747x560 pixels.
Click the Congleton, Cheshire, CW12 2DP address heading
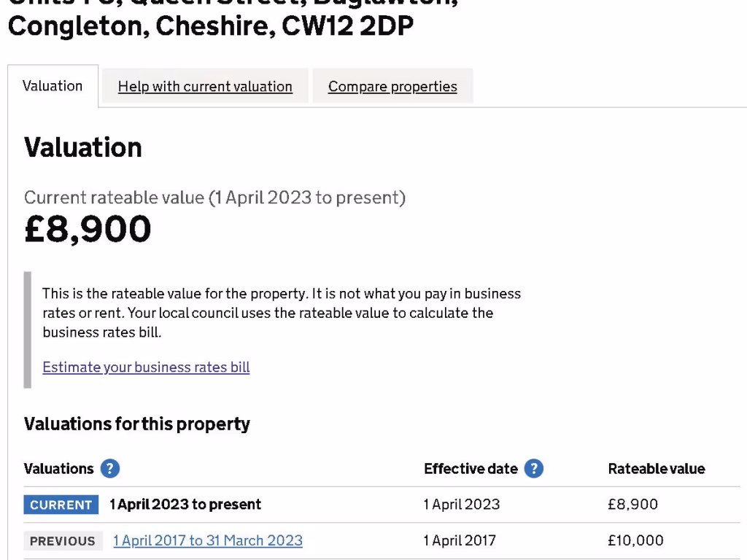coord(210,26)
